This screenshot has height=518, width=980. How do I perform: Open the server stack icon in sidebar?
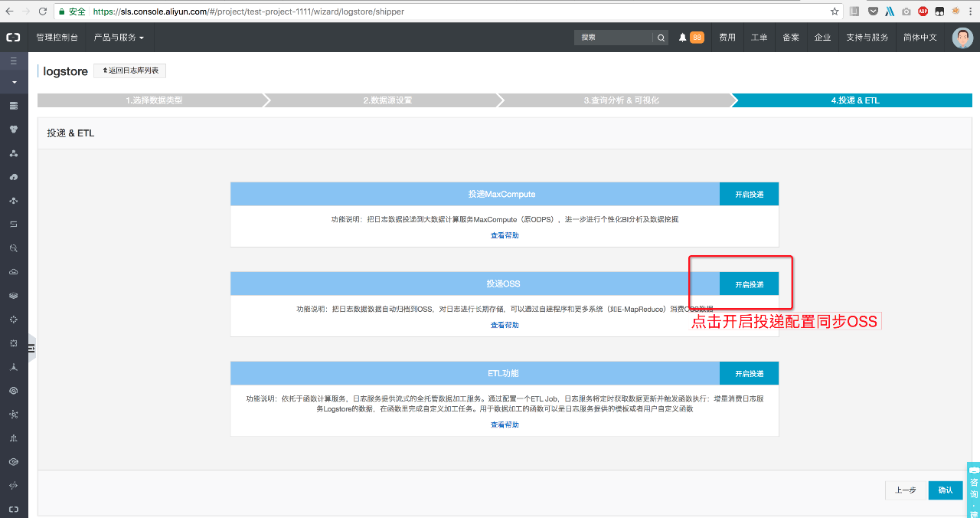click(14, 106)
